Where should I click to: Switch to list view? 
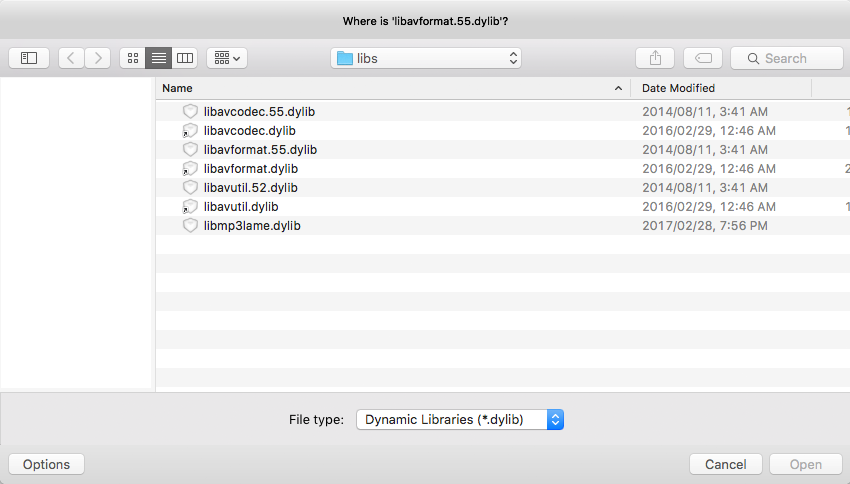click(159, 58)
